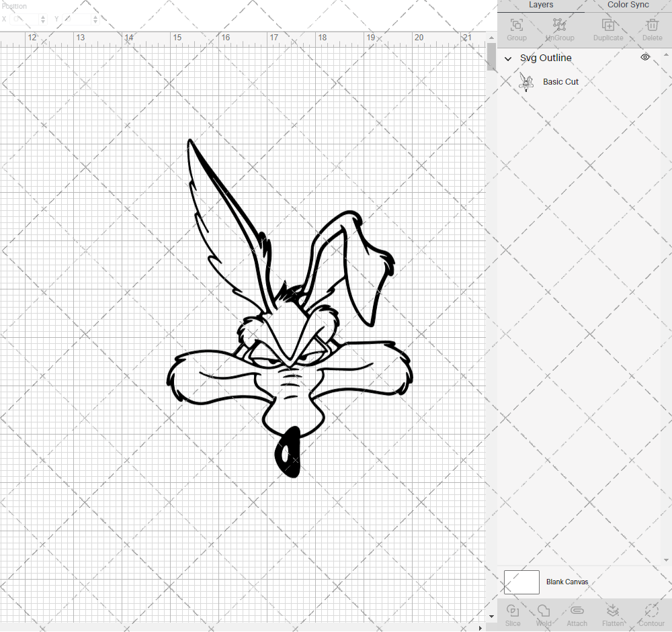The image size is (672, 632).
Task: Click the canvas vertical scrollbar
Action: coord(490,58)
